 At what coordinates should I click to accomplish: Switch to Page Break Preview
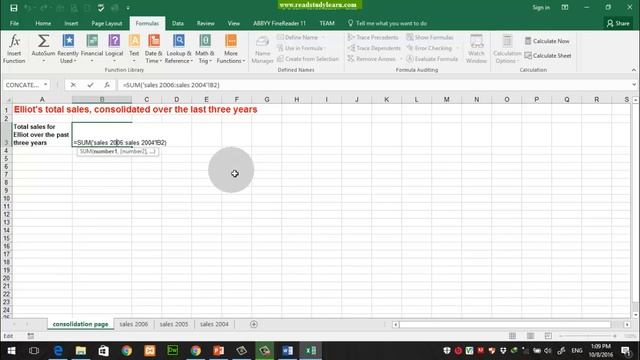tap(548, 336)
